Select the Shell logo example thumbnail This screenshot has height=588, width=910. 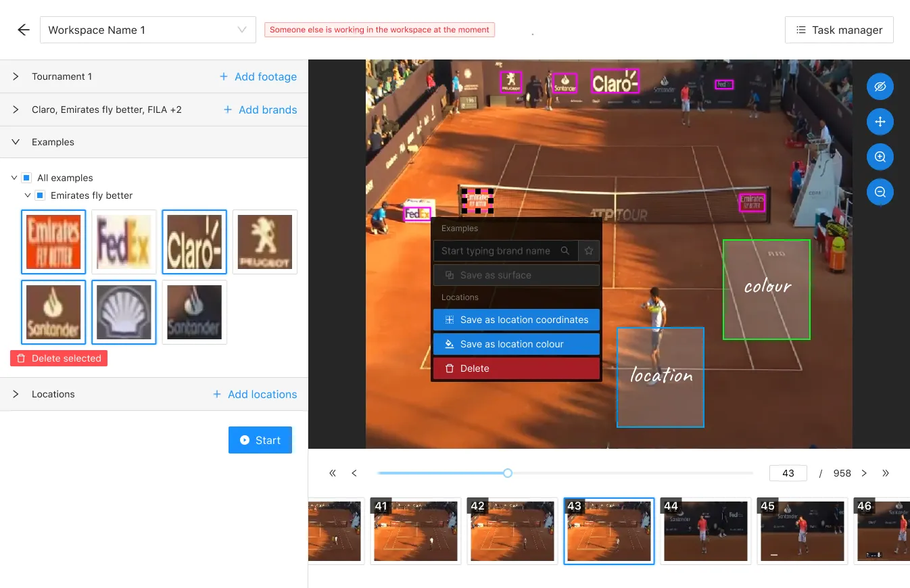click(x=124, y=312)
